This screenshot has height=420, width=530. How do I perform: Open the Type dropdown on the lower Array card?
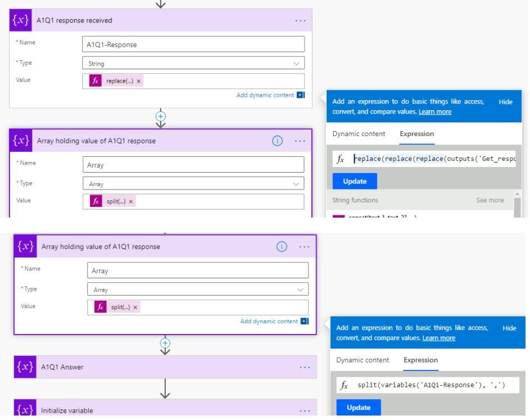[x=198, y=290]
